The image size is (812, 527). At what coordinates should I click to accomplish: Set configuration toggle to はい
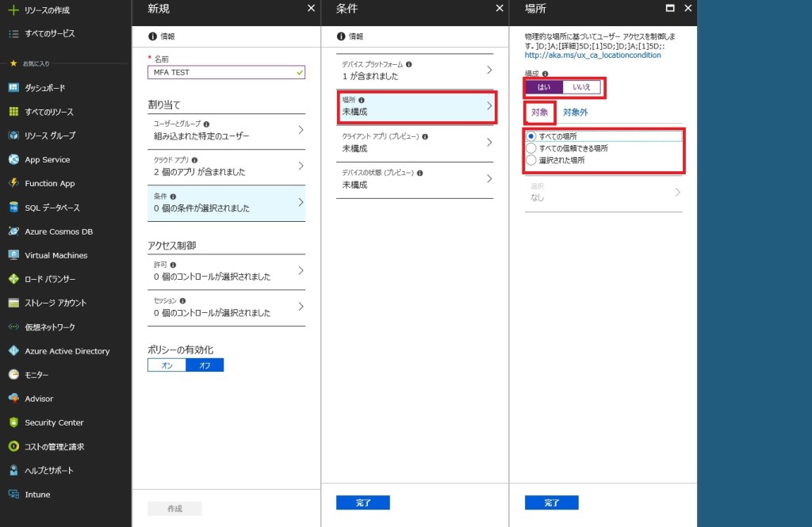point(544,87)
